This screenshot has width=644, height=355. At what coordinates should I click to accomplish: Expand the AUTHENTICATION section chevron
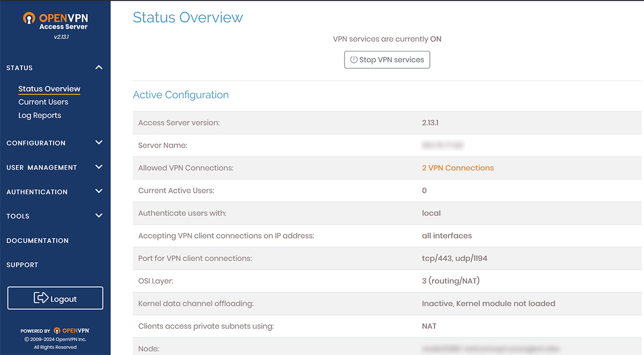99,191
